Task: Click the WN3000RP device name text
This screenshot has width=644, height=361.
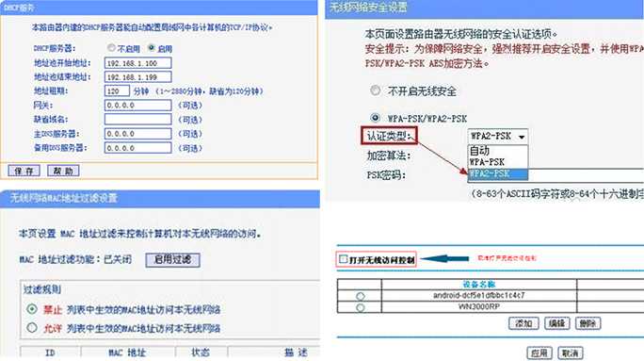Action: pyautogui.click(x=479, y=306)
